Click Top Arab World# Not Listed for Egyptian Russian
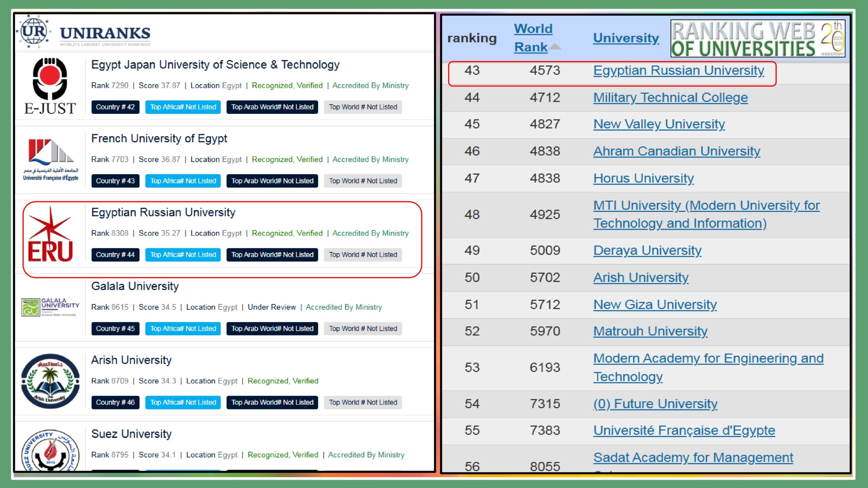Viewport: 868px width, 488px height. pos(272,255)
